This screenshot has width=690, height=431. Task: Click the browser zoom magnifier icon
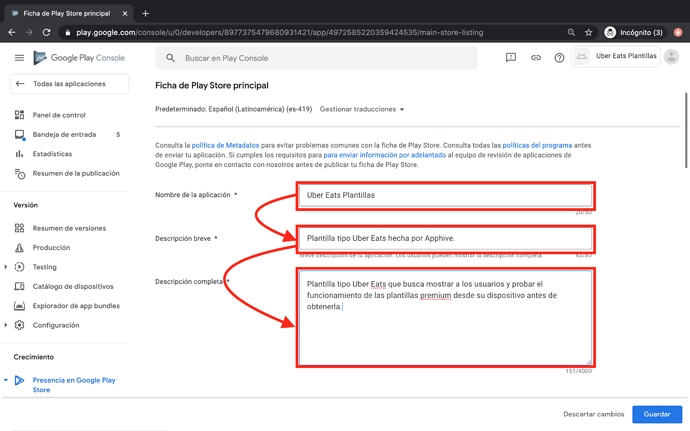pyautogui.click(x=571, y=32)
